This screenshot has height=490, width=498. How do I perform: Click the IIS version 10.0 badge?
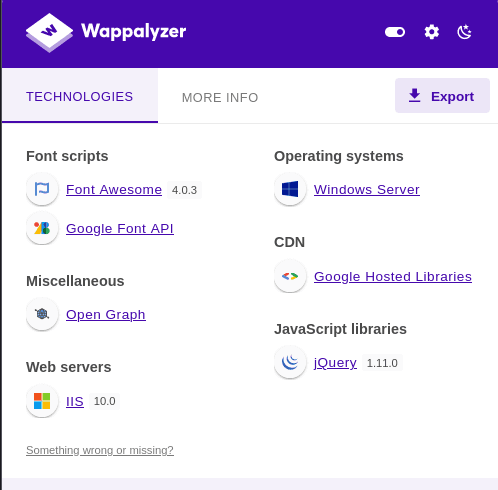(104, 401)
